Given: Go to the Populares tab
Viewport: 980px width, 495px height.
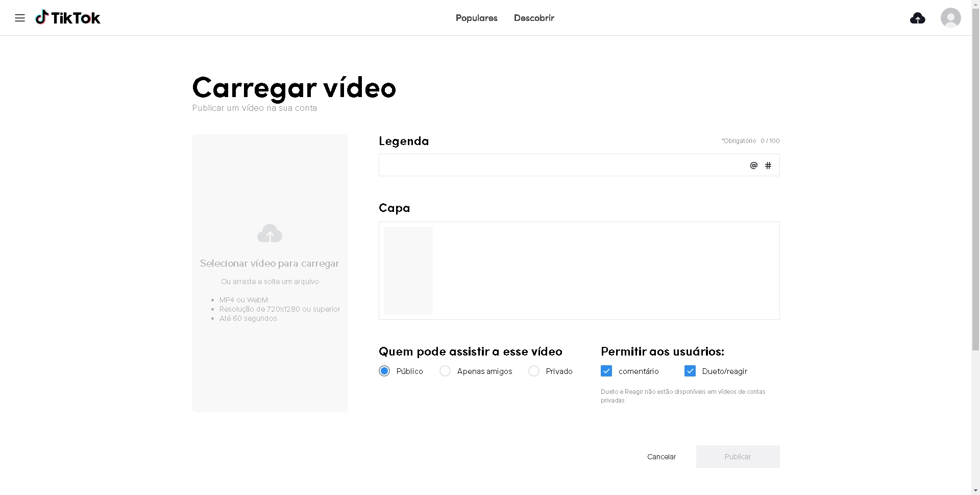Looking at the screenshot, I should 476,18.
